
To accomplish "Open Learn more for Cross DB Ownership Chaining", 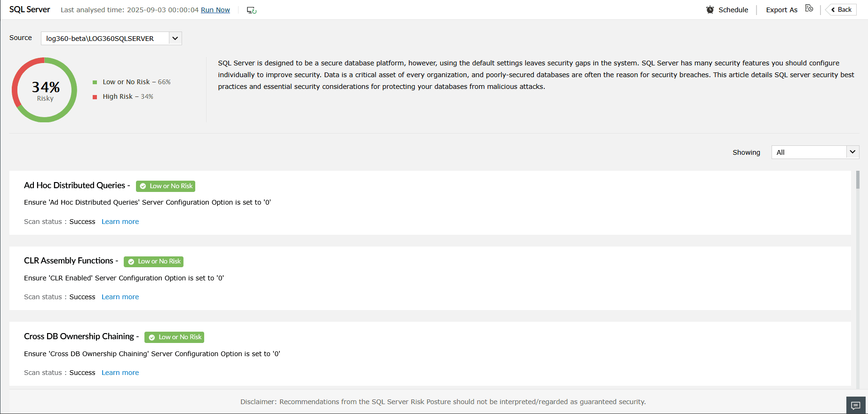I will tap(120, 373).
